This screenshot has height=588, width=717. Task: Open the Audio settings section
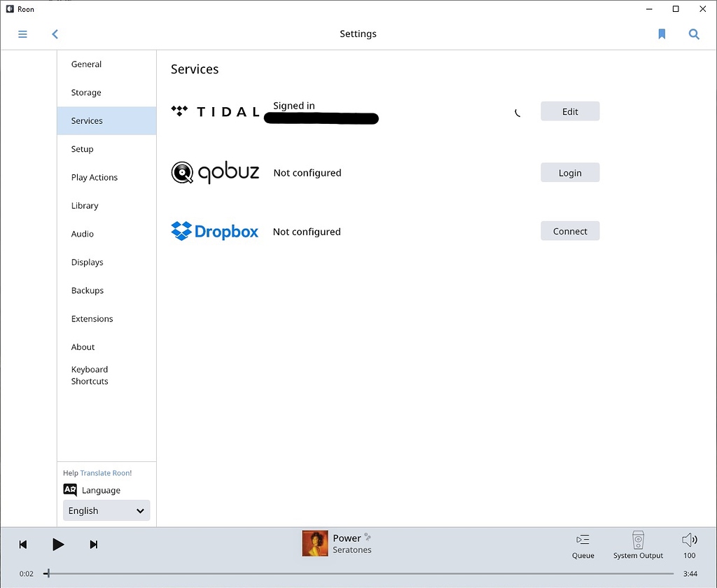82,234
